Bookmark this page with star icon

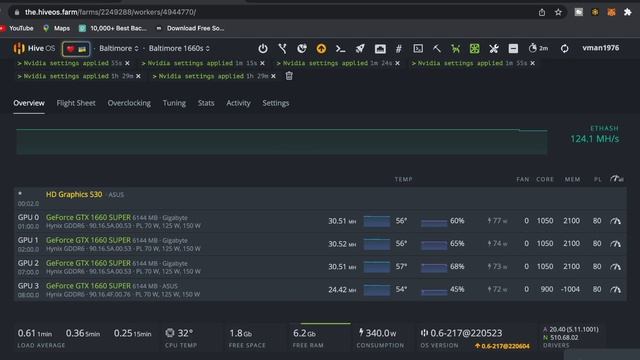[558, 12]
